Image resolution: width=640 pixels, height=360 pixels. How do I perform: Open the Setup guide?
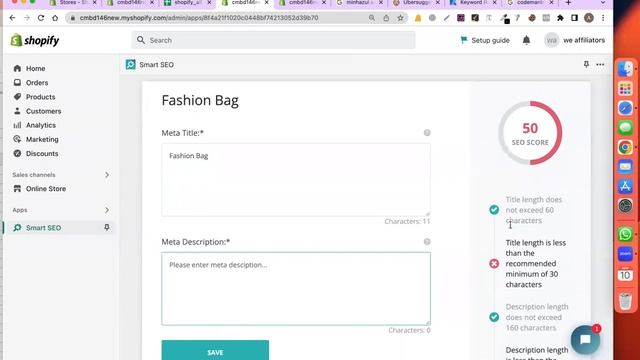point(485,40)
